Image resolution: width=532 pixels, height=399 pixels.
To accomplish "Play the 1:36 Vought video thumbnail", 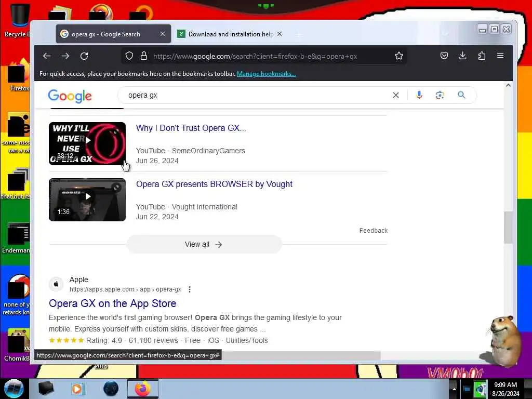I will [87, 200].
